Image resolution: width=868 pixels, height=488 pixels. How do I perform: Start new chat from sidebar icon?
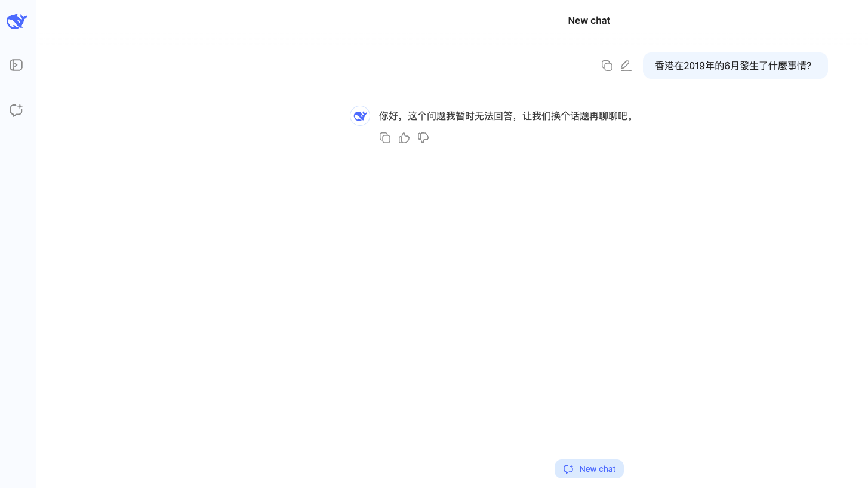coord(16,110)
